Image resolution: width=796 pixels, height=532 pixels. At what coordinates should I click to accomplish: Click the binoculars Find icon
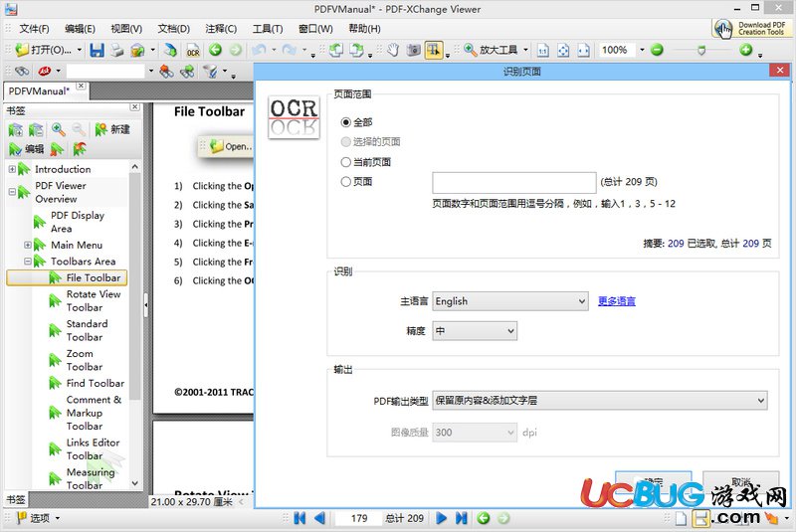(22, 71)
